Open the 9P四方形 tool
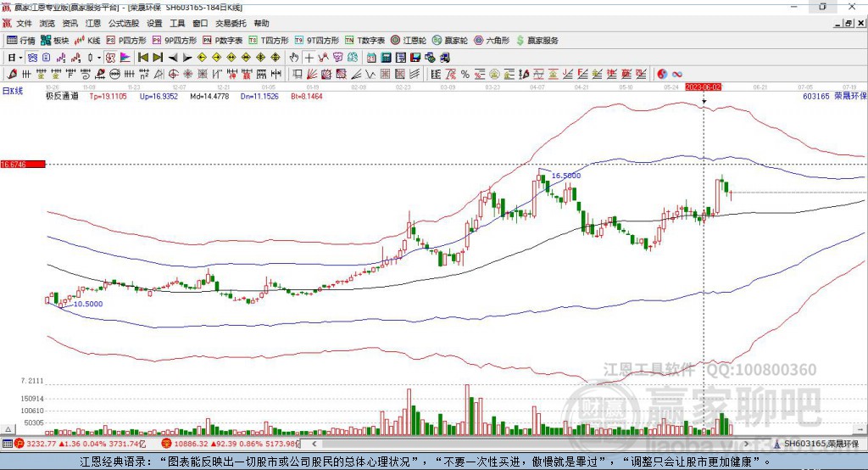Screen dimensions: 868x470 [x=175, y=41]
